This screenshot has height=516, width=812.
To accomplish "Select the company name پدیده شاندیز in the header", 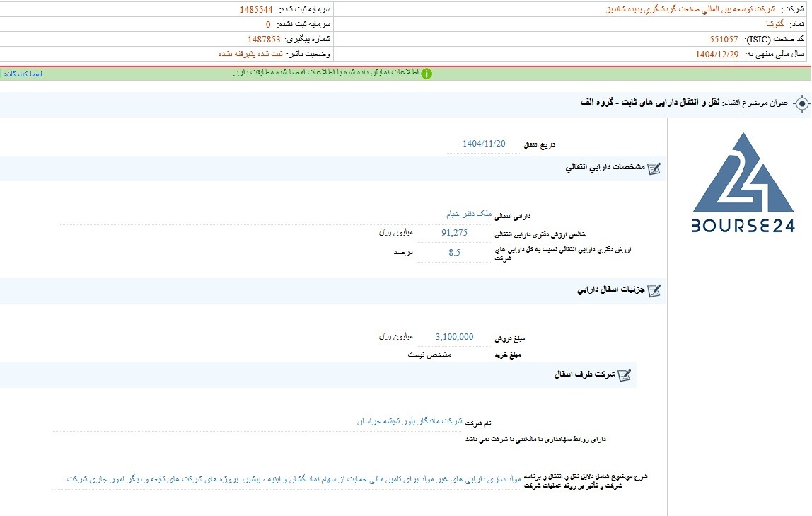I will (691, 9).
